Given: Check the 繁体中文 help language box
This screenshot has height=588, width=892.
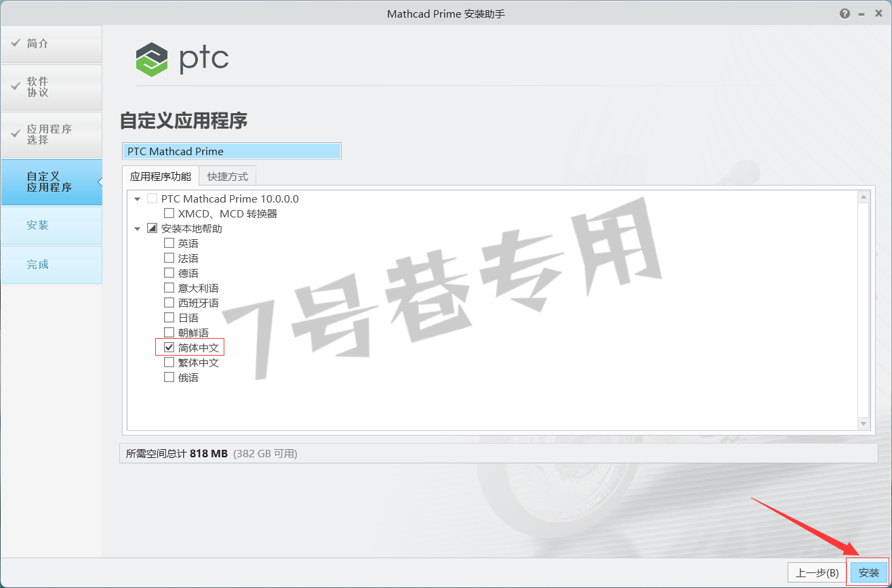Looking at the screenshot, I should pyautogui.click(x=169, y=362).
